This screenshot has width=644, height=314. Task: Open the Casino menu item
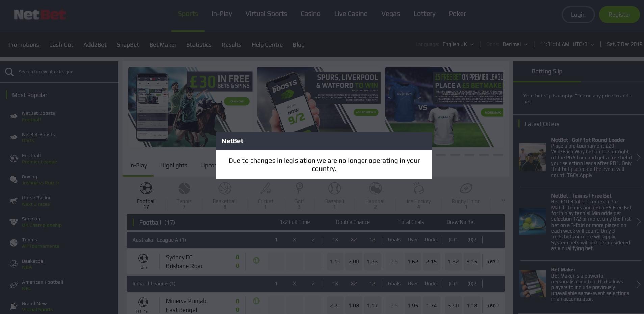click(310, 14)
